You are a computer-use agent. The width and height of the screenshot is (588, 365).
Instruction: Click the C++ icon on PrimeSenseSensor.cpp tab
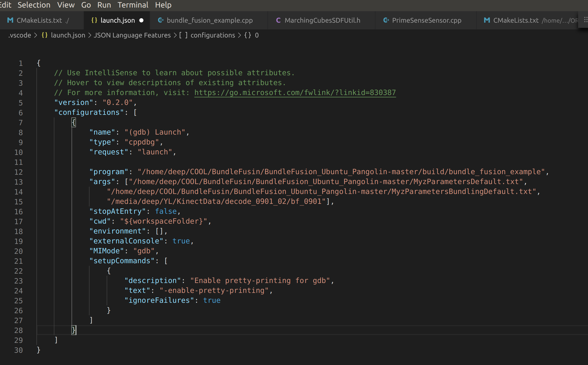pos(386,20)
